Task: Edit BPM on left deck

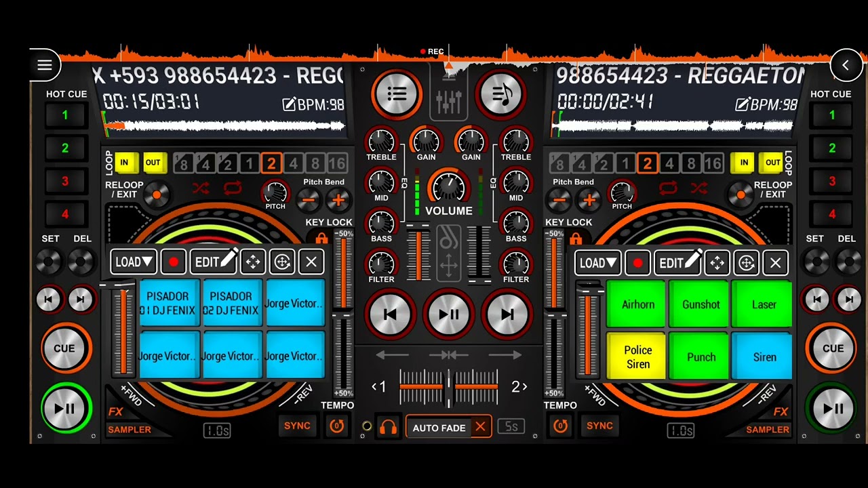Action: pos(313,104)
